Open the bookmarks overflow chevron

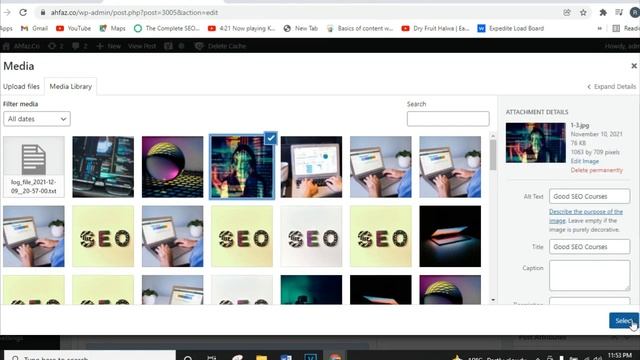coord(600,28)
